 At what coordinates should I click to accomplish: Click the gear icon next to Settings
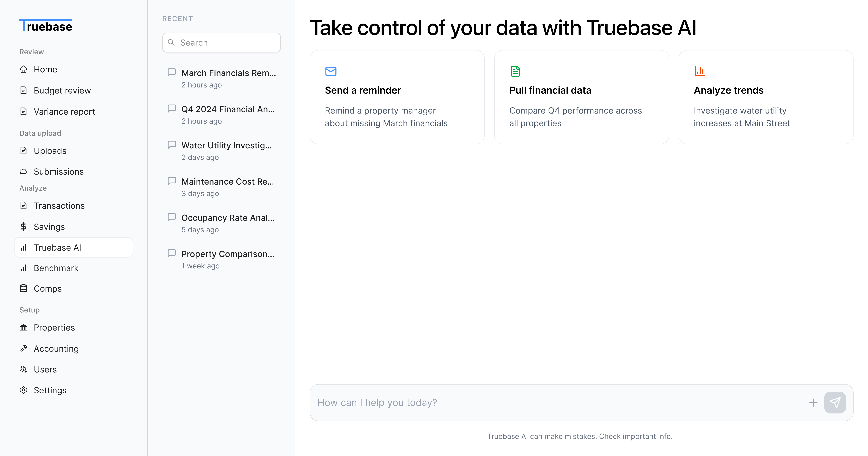24,390
